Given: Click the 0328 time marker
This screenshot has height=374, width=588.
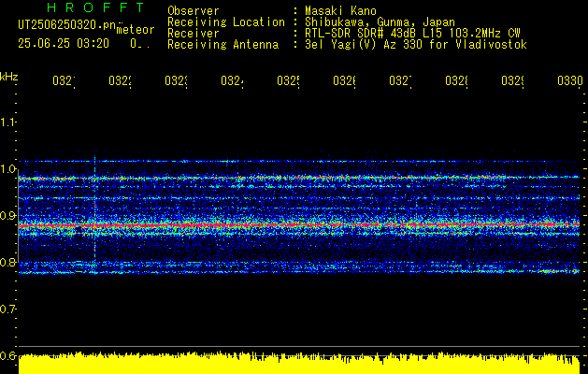Looking at the screenshot, I should click(456, 81).
